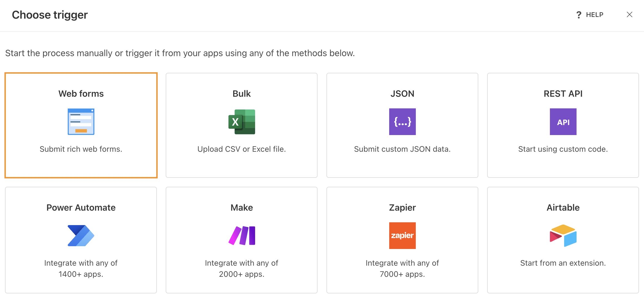This screenshot has width=644, height=299.
Task: Click "Start using custom code" text
Action: pos(563,149)
